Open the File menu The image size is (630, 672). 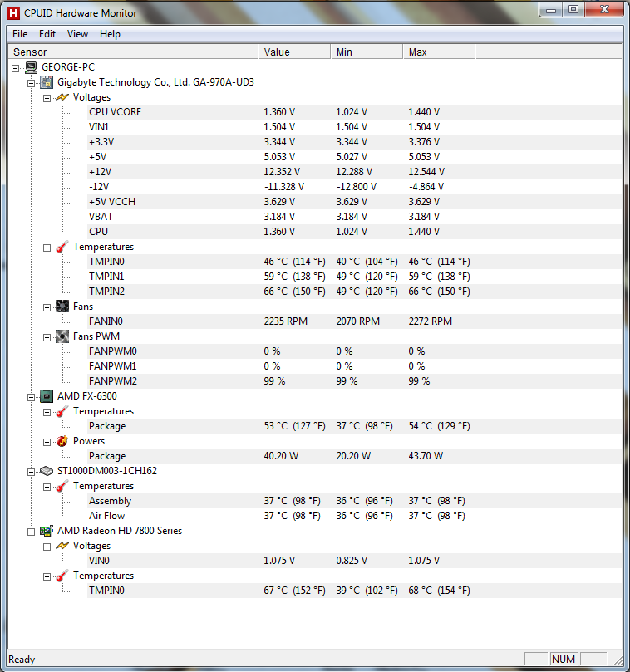(x=20, y=34)
